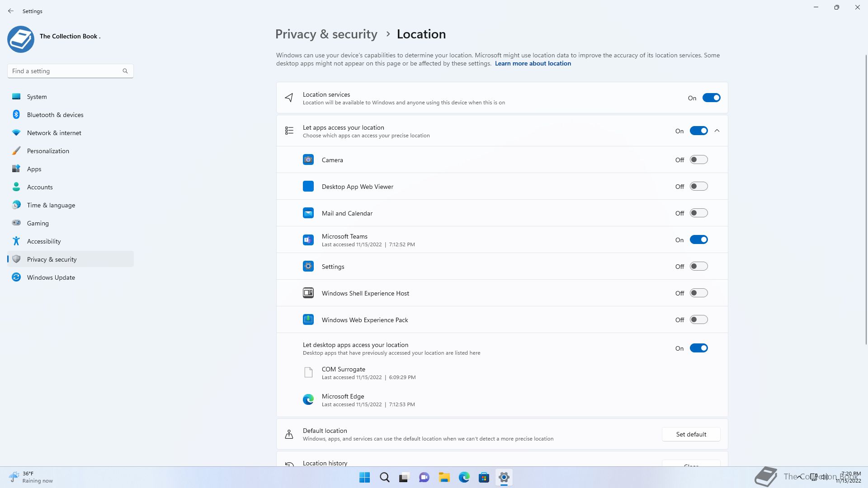Disable location for Microsoft Teams
This screenshot has height=488, width=868.
tap(698, 239)
